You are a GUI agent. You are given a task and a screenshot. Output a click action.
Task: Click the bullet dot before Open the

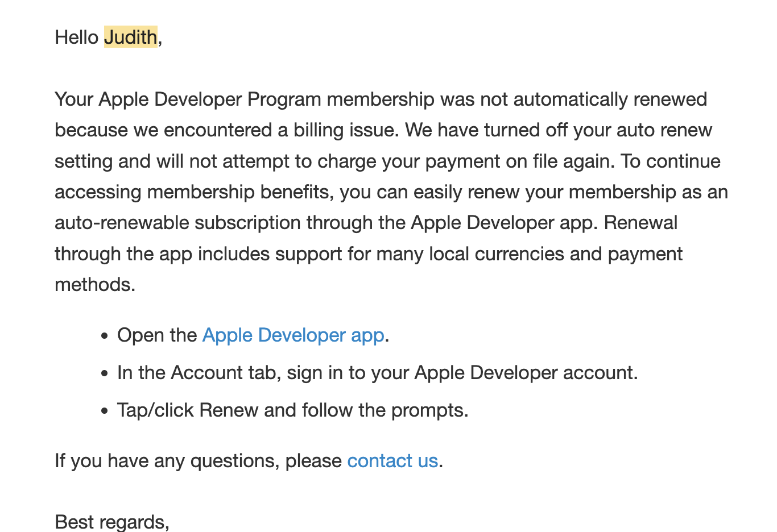click(104, 336)
